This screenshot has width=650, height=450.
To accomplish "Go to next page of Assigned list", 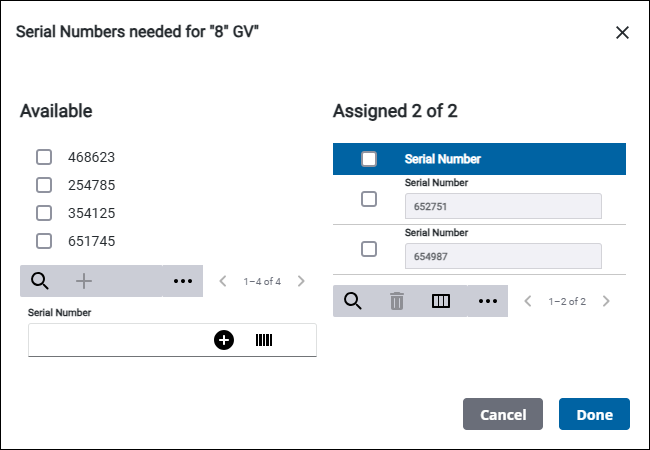I will pyautogui.click(x=606, y=301).
